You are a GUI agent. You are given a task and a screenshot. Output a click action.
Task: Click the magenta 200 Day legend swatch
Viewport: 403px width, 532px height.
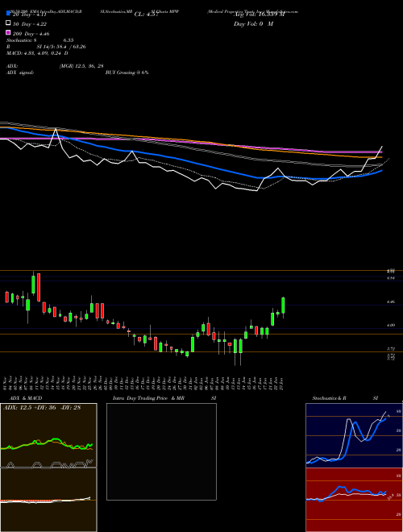[8, 32]
